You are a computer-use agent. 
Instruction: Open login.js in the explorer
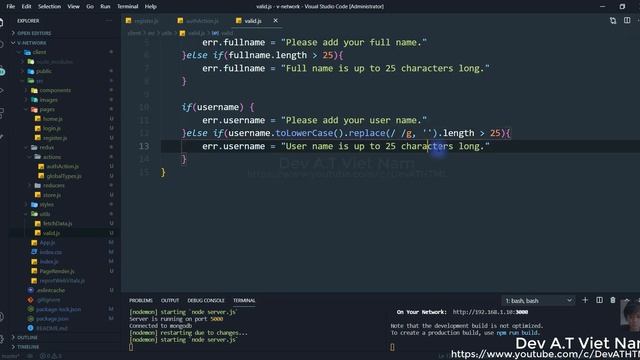coord(52,129)
